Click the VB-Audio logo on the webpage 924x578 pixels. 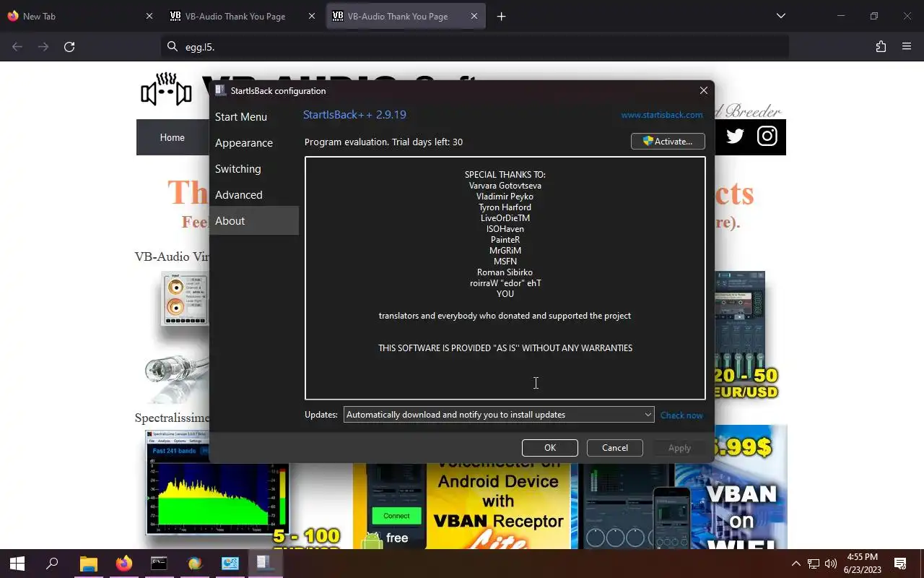(166, 90)
